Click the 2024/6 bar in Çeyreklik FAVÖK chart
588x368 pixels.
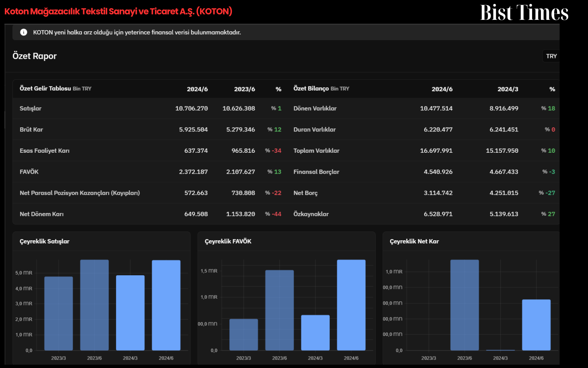[351, 305]
